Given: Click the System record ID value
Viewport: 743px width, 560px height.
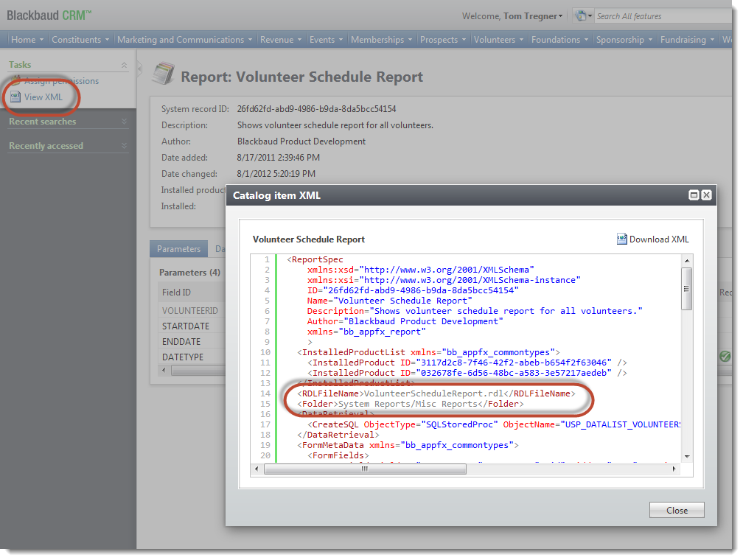Looking at the screenshot, I should 316,109.
